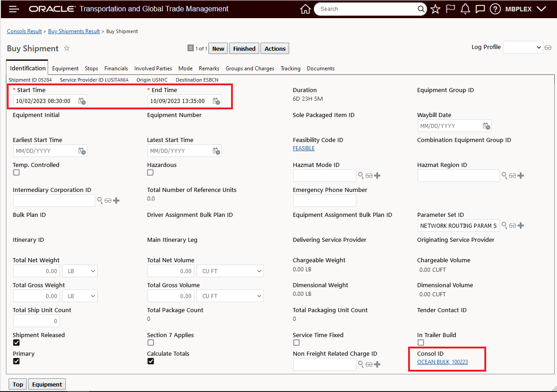Click the bottom Equipment button

47,384
